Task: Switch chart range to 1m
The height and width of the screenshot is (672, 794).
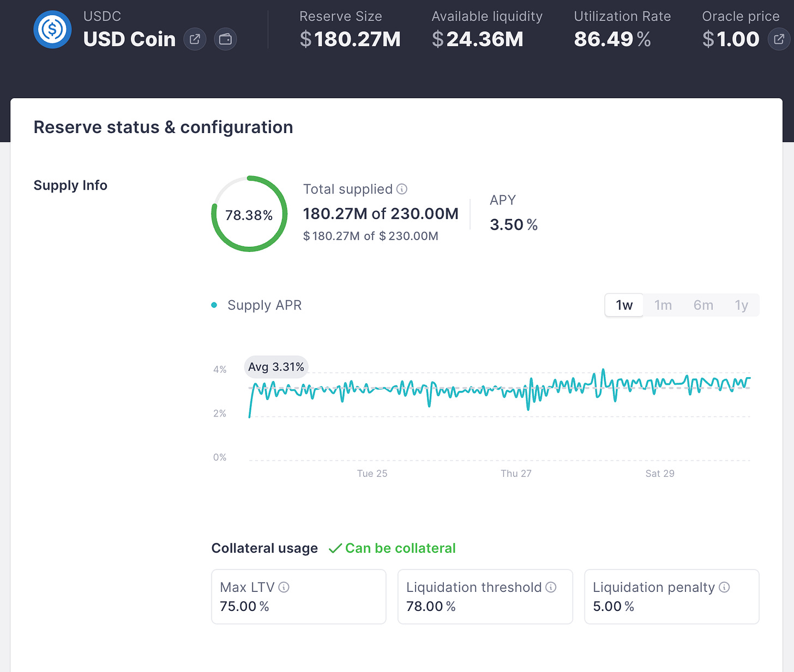Action: pos(663,305)
